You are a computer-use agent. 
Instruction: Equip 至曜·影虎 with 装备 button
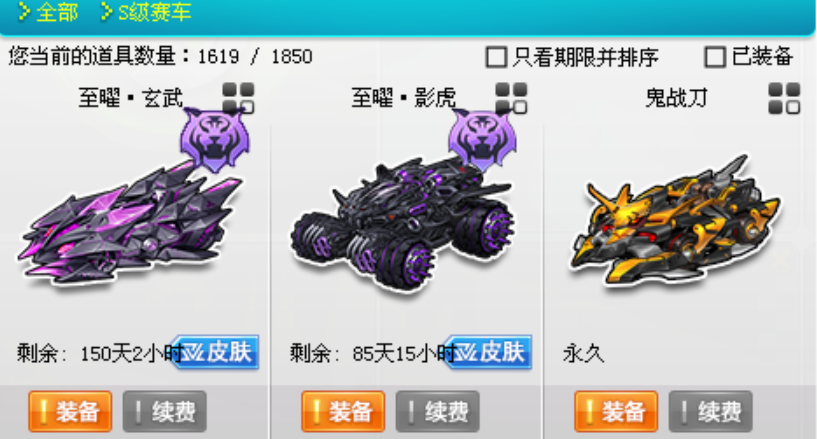343,411
